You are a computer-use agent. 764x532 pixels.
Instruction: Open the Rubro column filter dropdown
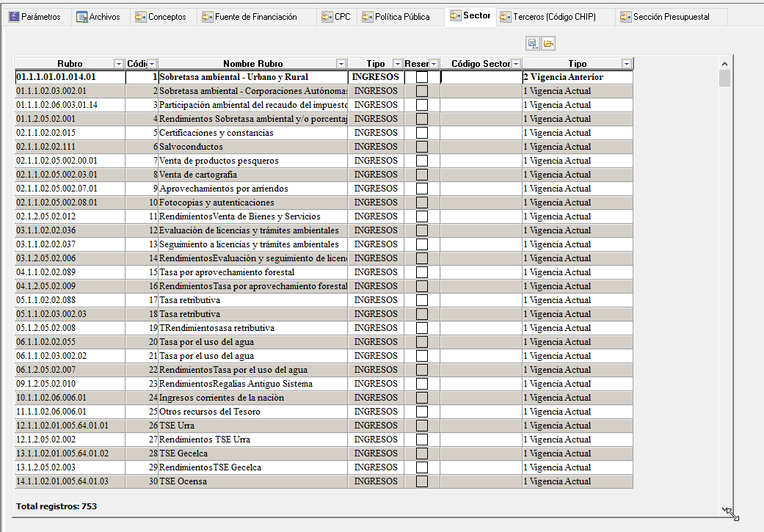[x=119, y=64]
